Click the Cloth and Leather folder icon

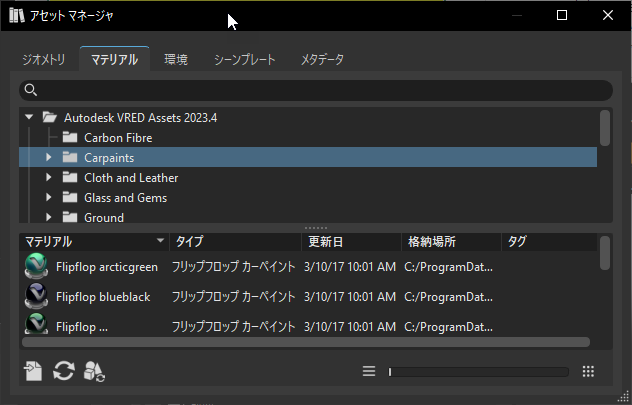(x=70, y=177)
